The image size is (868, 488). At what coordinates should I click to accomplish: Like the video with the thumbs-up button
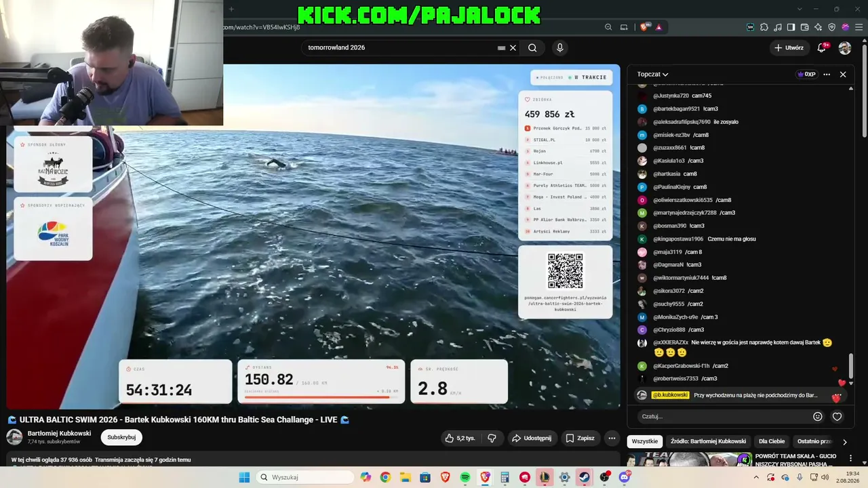click(x=460, y=439)
